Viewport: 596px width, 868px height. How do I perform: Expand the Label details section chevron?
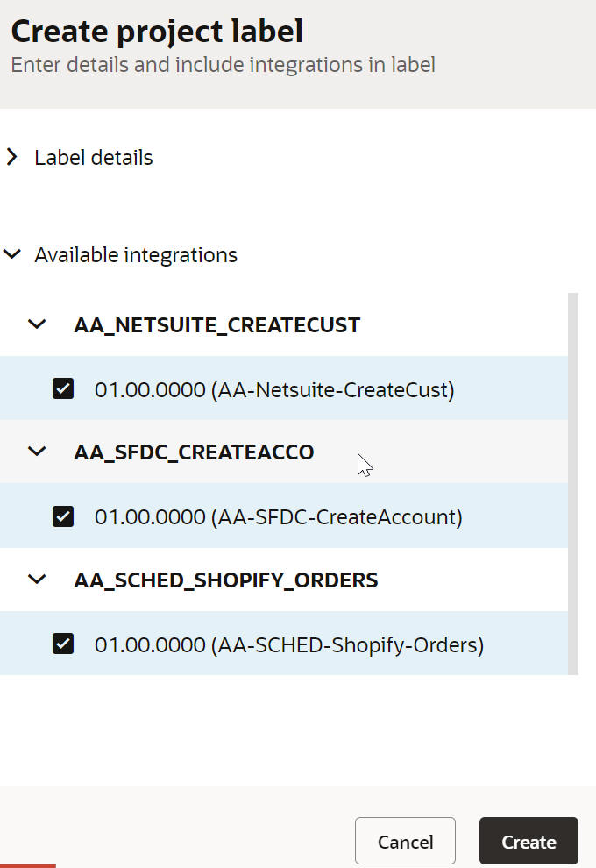(x=11, y=157)
